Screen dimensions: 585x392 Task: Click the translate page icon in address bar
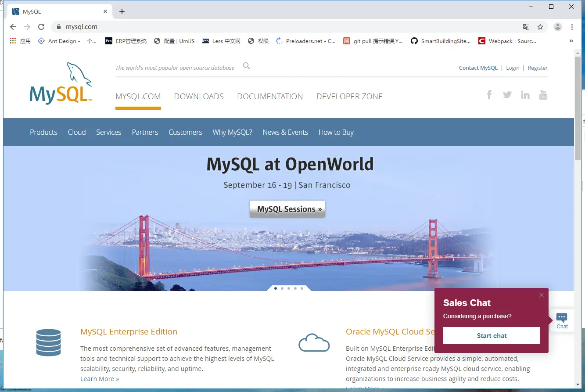(526, 27)
